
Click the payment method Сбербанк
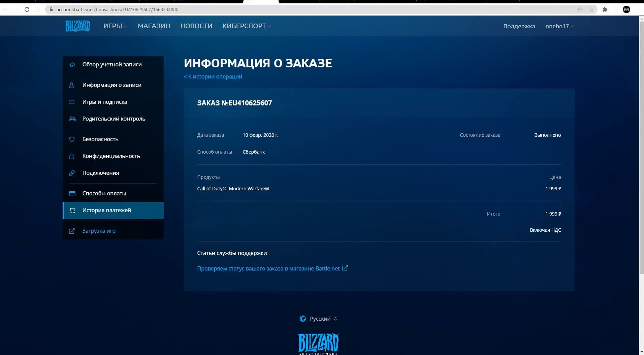tap(254, 152)
